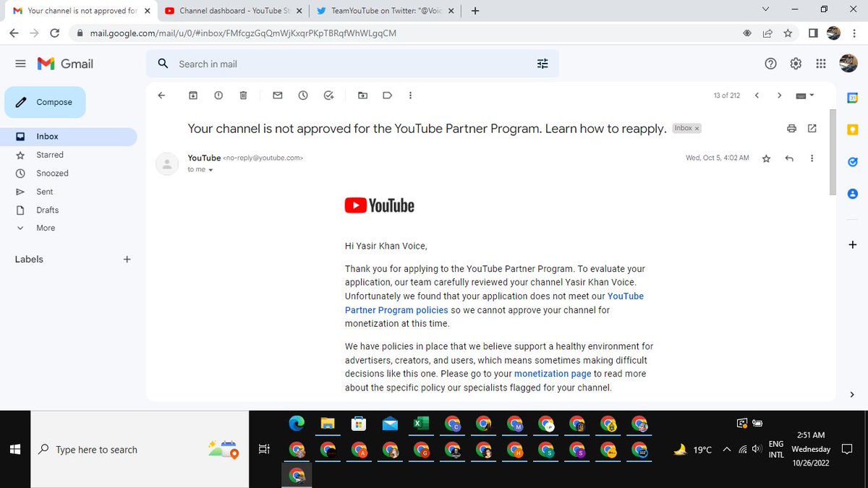Open the Chrome menu three dots
868x488 pixels.
coord(856,33)
